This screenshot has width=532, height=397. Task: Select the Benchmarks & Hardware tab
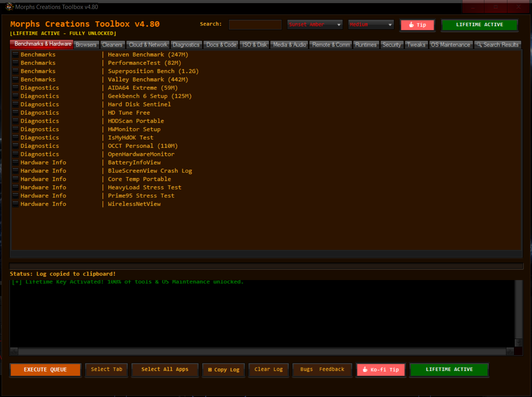(x=42, y=44)
